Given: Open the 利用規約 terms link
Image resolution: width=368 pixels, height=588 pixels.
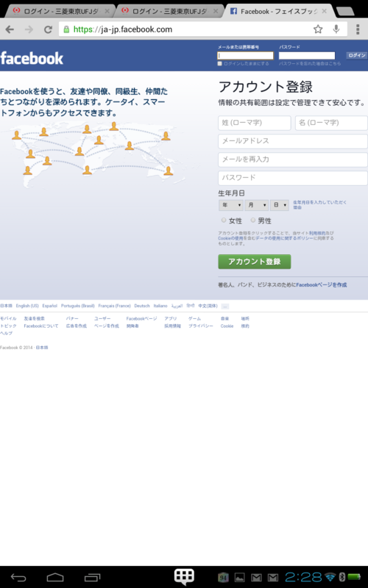Looking at the screenshot, I should (316, 233).
